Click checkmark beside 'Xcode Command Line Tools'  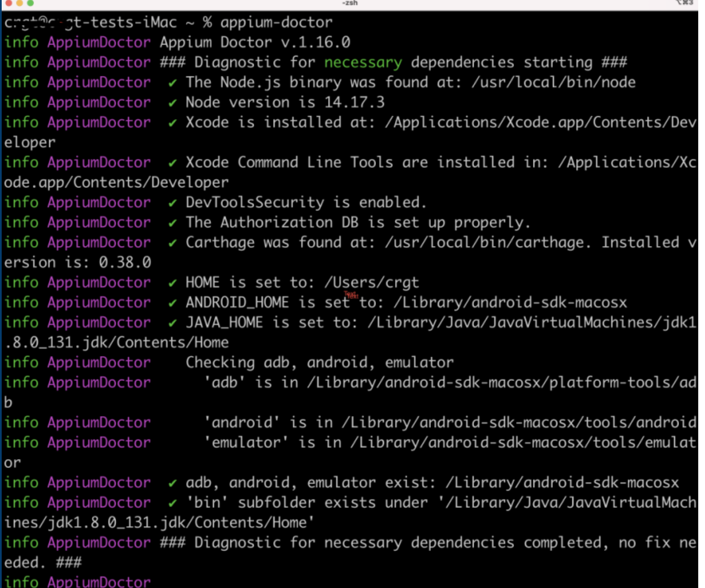[172, 163]
